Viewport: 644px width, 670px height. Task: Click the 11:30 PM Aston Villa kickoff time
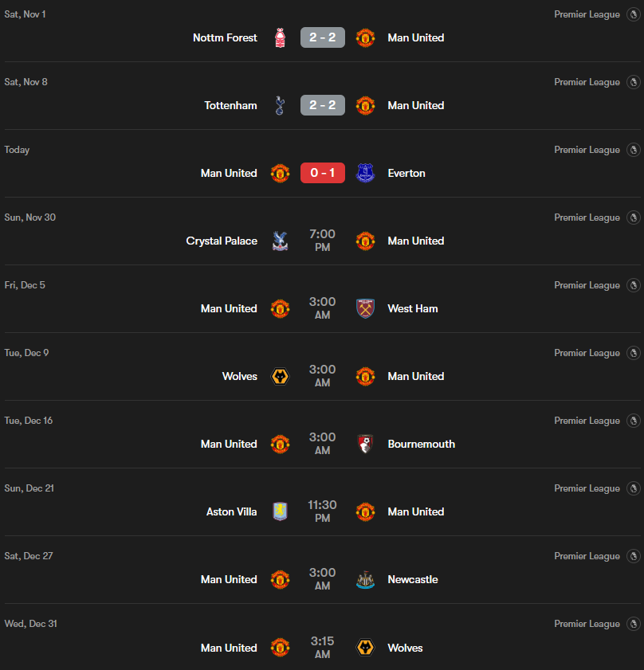point(323,511)
